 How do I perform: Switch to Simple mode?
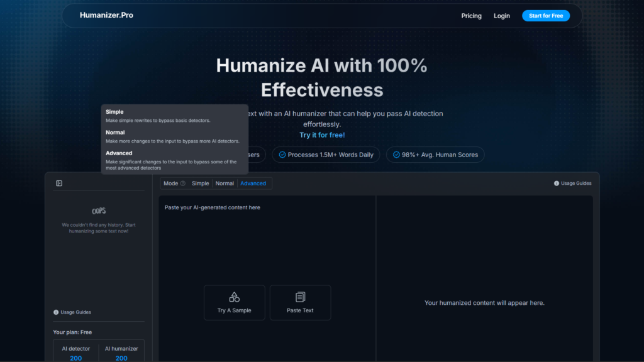point(200,183)
